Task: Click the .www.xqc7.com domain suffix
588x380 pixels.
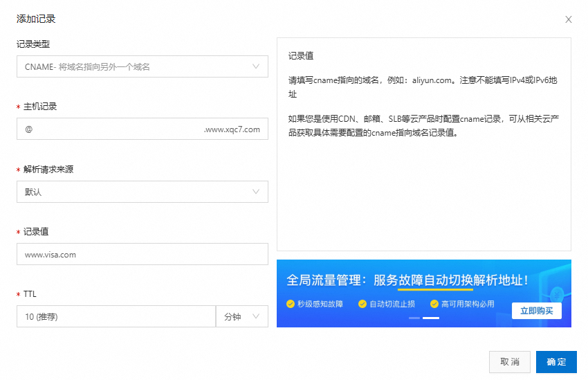Action: click(232, 129)
